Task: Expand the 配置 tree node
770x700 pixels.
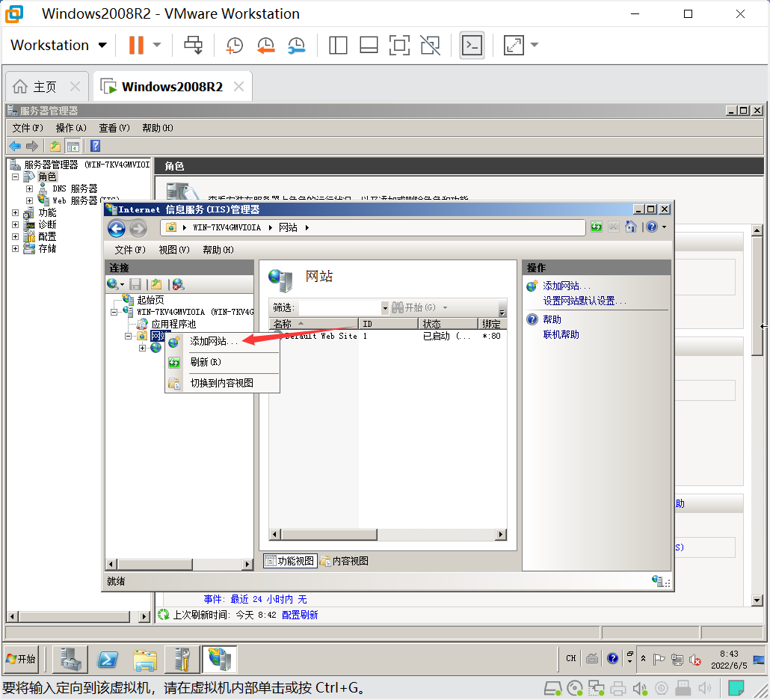Action: pyautogui.click(x=15, y=237)
